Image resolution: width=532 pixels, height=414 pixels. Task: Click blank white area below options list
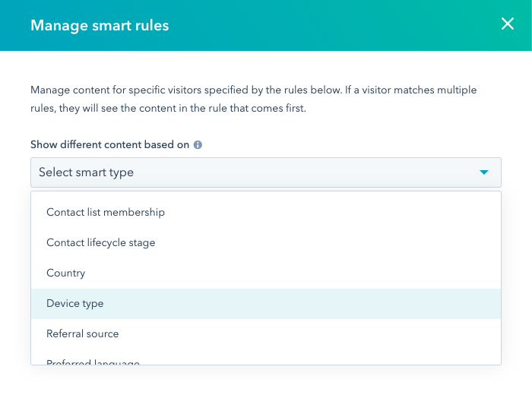pyautogui.click(x=265, y=391)
